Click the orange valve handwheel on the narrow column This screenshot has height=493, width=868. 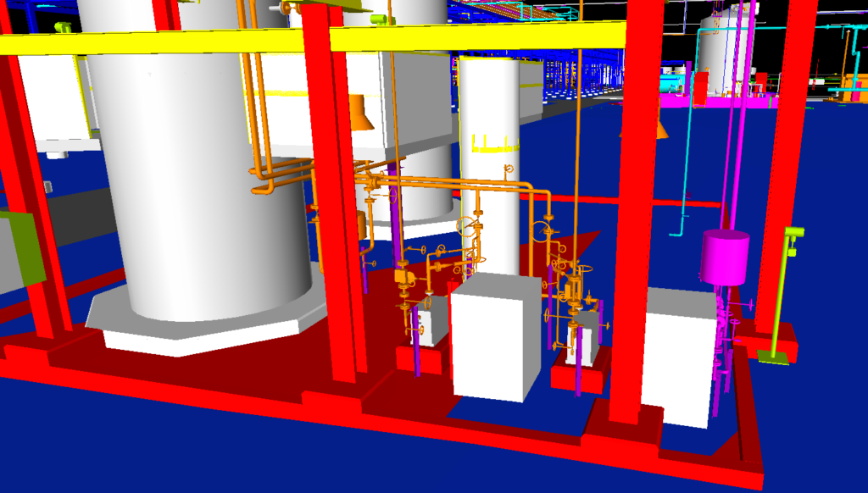click(466, 227)
